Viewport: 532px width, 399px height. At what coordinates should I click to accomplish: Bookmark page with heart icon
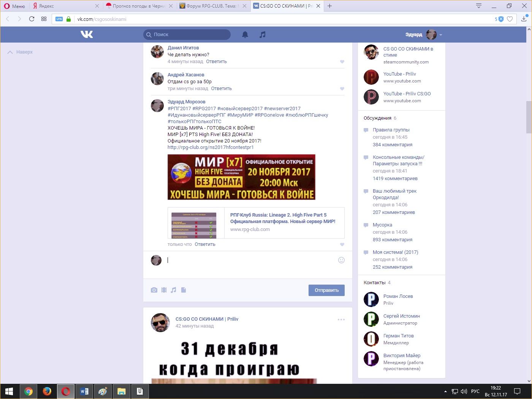coord(510,19)
